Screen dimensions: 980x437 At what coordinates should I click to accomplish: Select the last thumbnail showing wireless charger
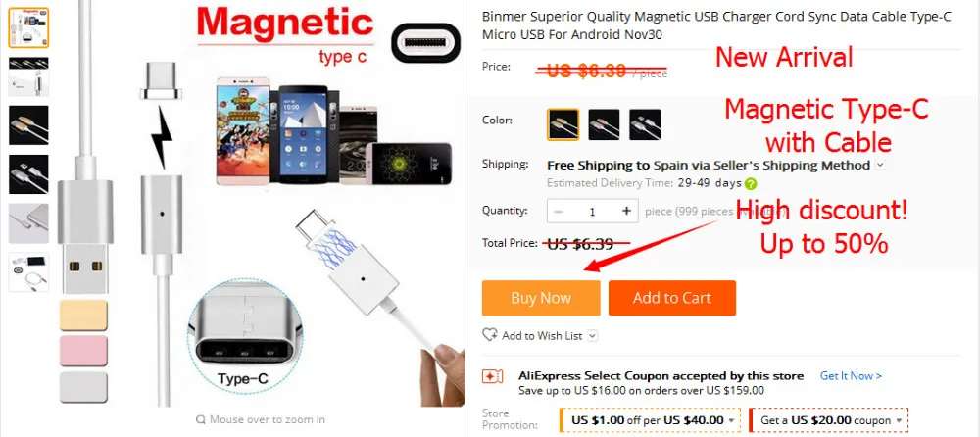28,272
